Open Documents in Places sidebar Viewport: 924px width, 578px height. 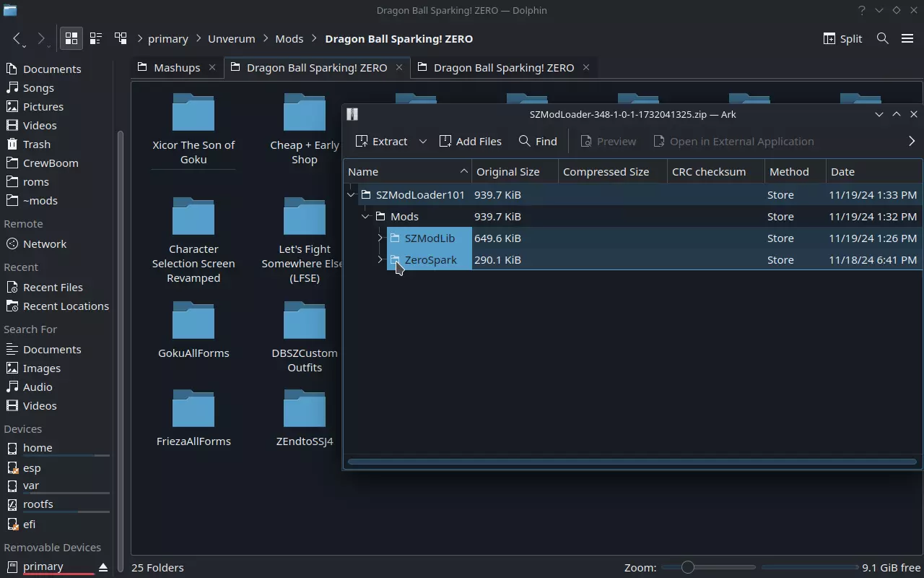tap(52, 69)
